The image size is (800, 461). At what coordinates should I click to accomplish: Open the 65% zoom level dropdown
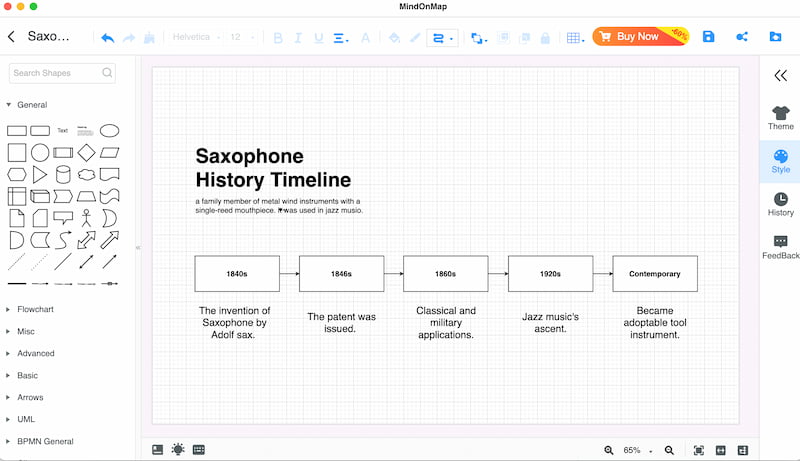[638, 450]
